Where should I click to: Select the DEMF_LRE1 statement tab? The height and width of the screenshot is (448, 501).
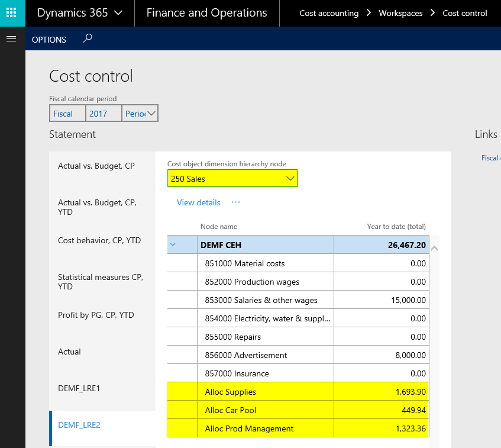79,388
